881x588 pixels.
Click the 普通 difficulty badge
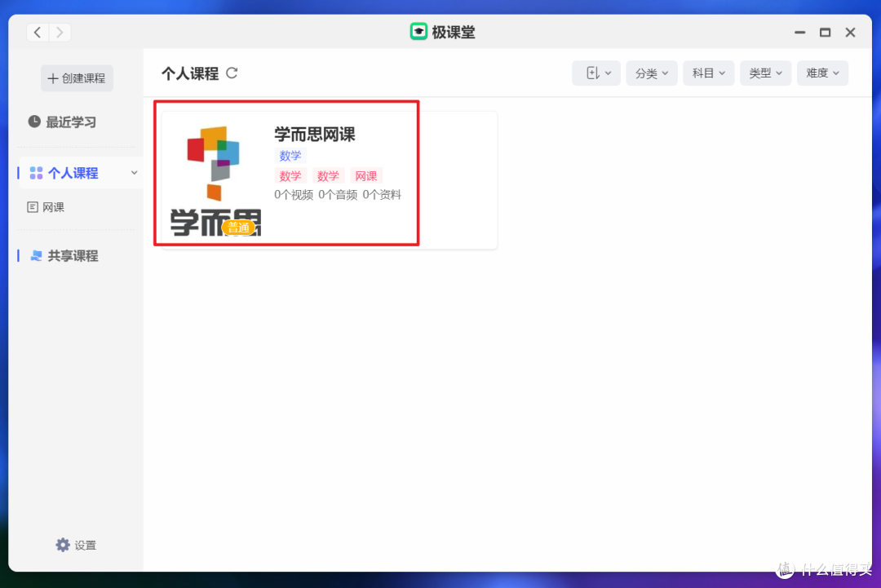(x=238, y=228)
